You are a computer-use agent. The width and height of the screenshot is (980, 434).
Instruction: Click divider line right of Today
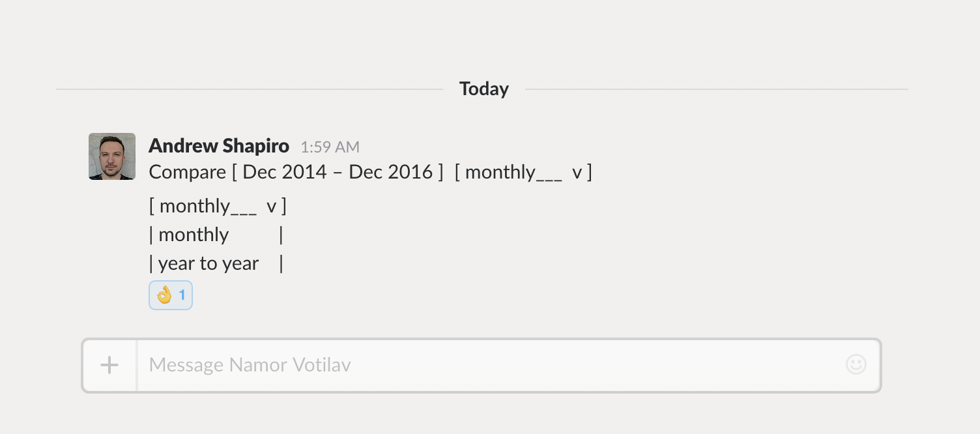(717, 89)
